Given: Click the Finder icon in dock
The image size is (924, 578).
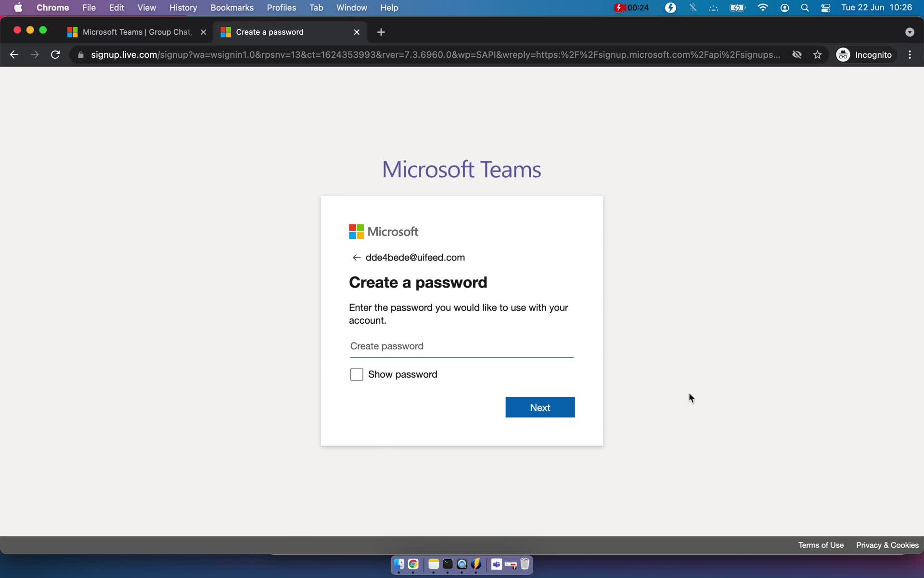Looking at the screenshot, I should tap(399, 564).
